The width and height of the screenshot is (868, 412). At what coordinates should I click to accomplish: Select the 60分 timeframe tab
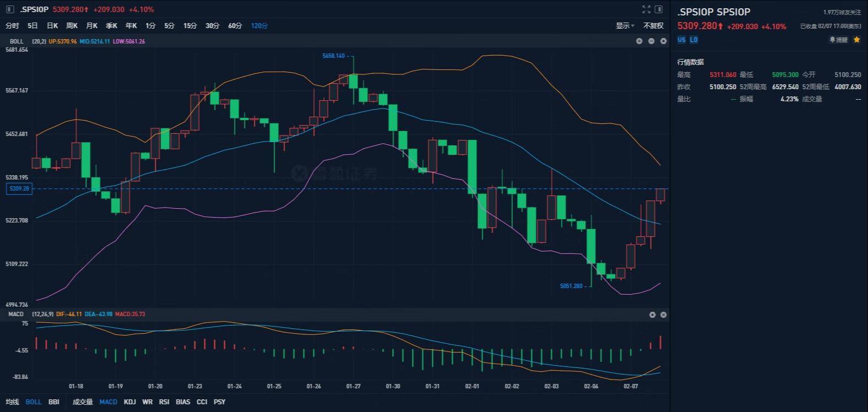(235, 26)
